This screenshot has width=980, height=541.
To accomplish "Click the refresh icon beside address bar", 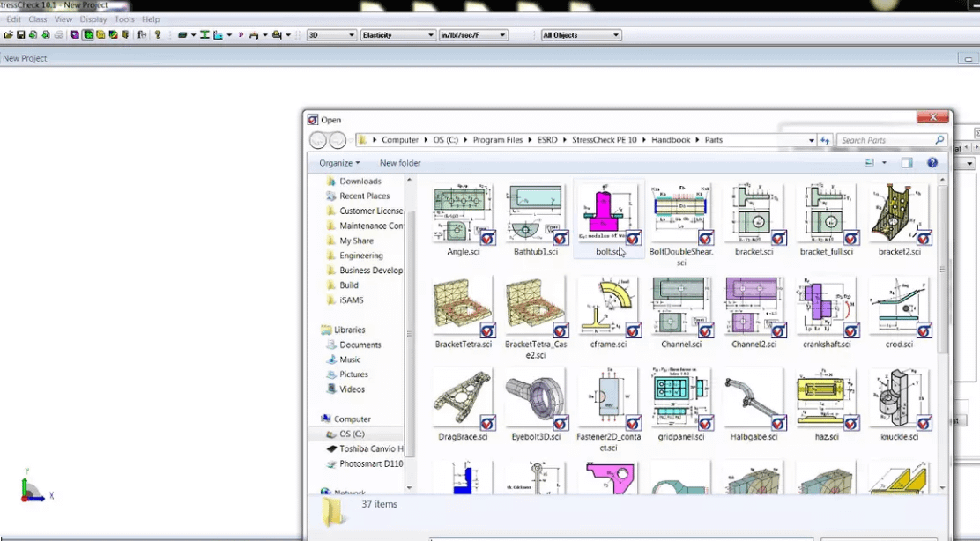I will [825, 140].
